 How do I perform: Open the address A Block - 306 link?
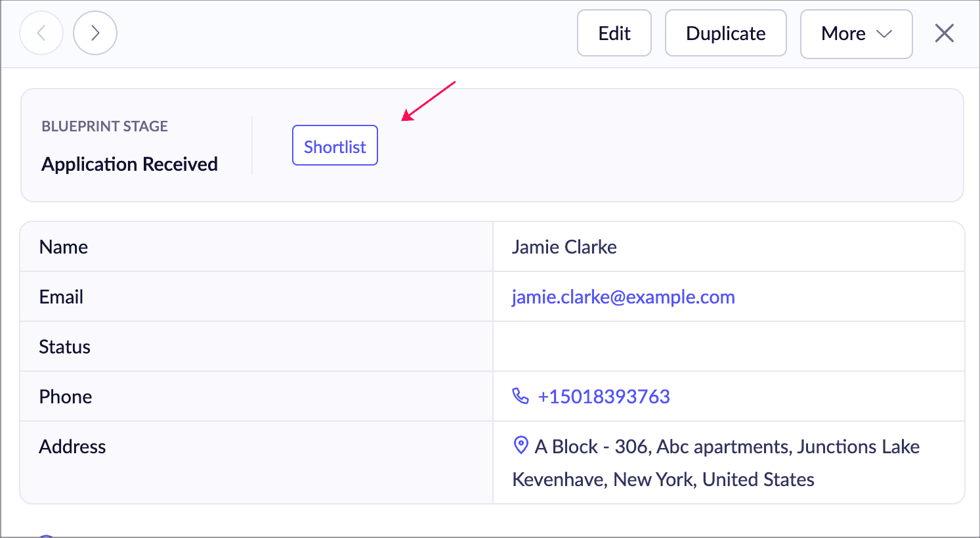(727, 447)
